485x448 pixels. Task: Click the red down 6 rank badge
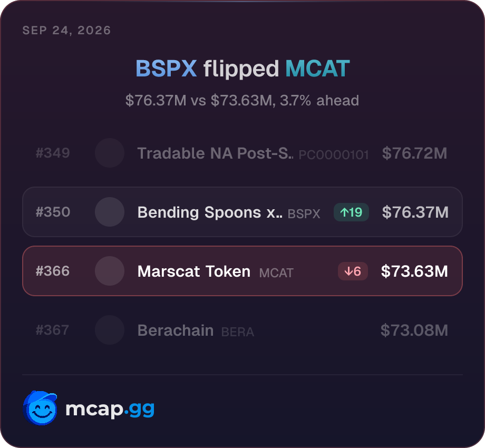[353, 271]
